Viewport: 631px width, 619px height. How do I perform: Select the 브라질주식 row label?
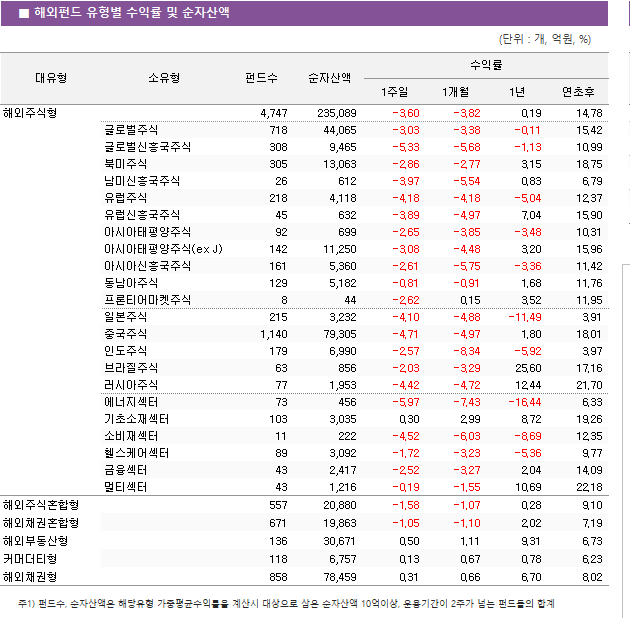(x=131, y=368)
